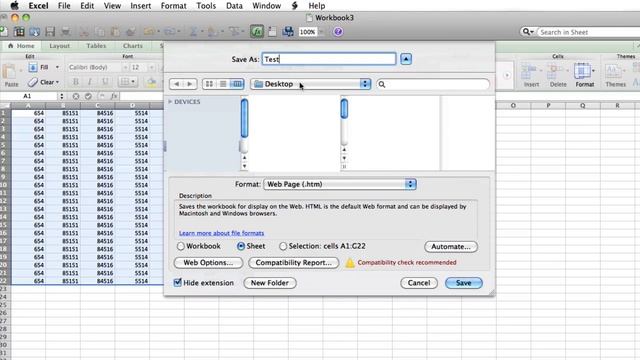Open the Format Web Page (.htm) dropdown
This screenshot has width=640, height=360.
click(340, 184)
